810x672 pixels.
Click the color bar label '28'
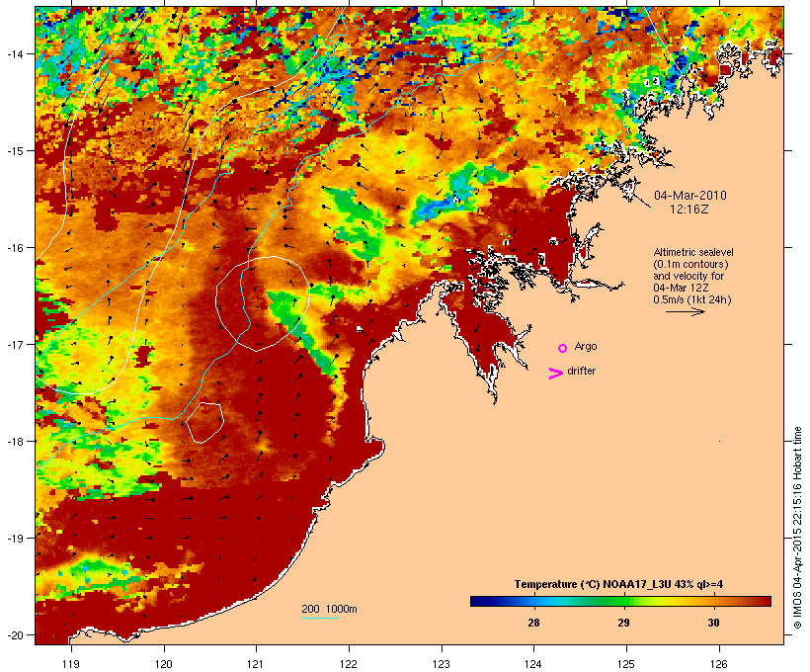click(x=533, y=623)
